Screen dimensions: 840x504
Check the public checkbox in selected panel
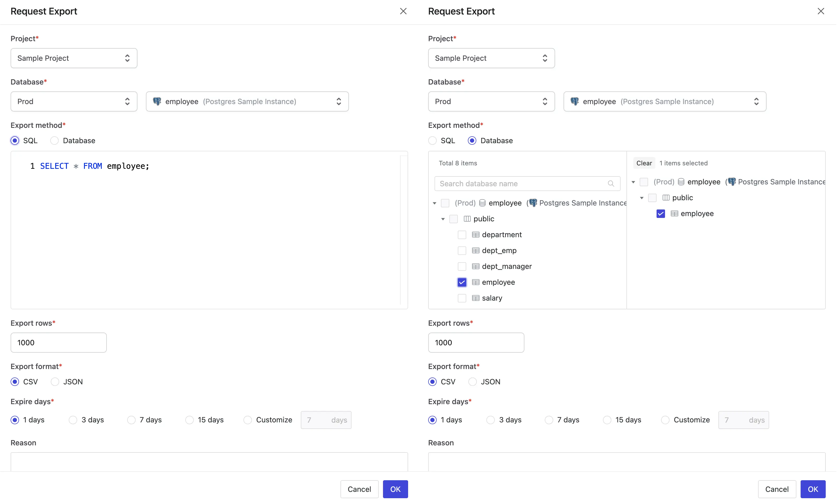click(x=652, y=198)
